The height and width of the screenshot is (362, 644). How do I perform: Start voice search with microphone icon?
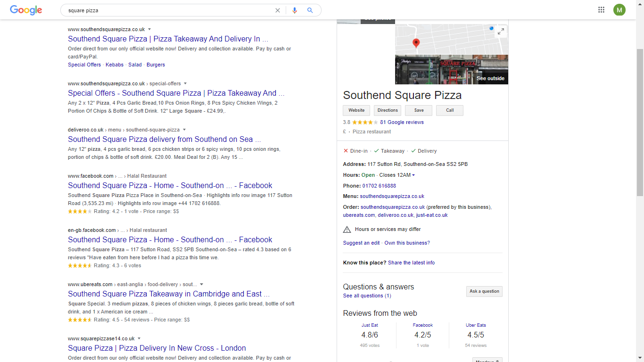pyautogui.click(x=295, y=10)
